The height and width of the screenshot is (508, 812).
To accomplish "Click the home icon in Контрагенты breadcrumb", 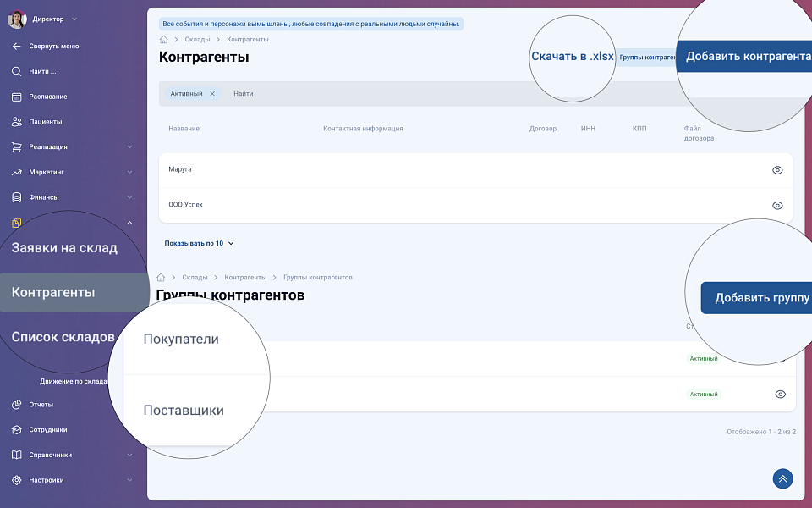I will tap(163, 40).
